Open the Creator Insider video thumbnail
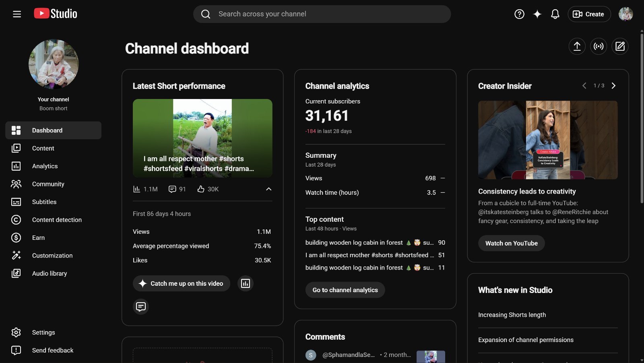 coord(548,140)
